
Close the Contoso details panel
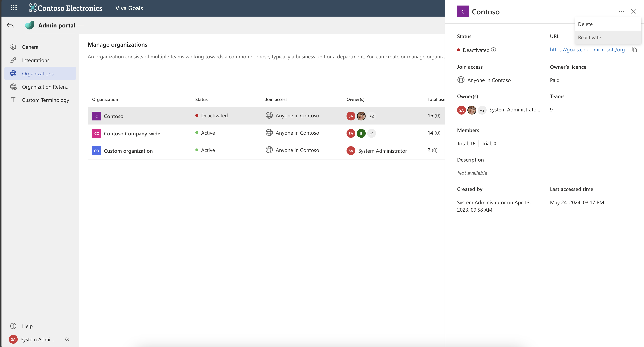coord(633,11)
